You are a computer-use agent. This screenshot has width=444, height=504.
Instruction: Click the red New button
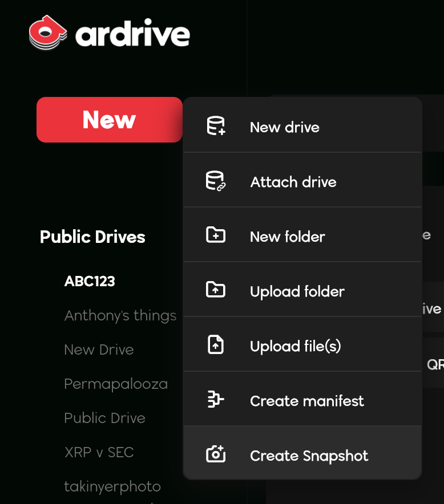(110, 120)
